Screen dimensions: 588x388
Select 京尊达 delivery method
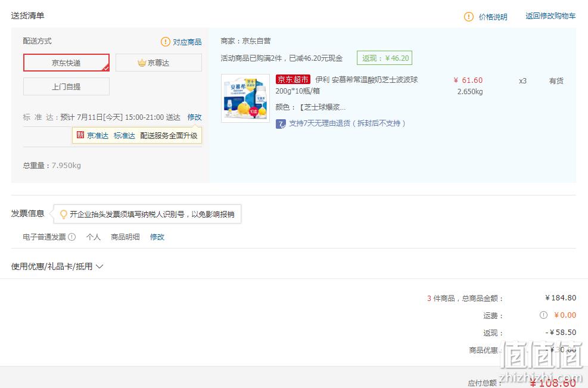(x=158, y=63)
